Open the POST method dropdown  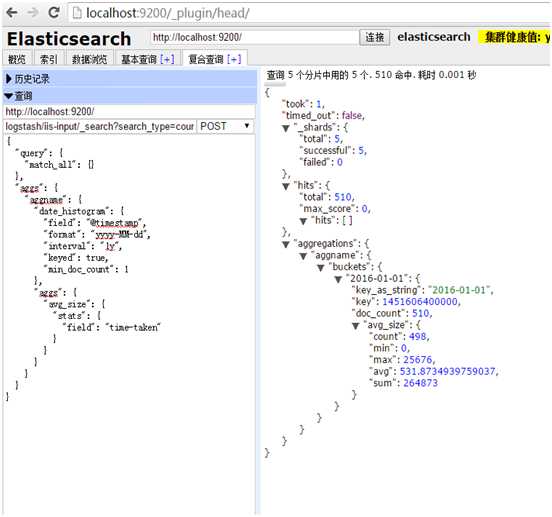point(225,126)
